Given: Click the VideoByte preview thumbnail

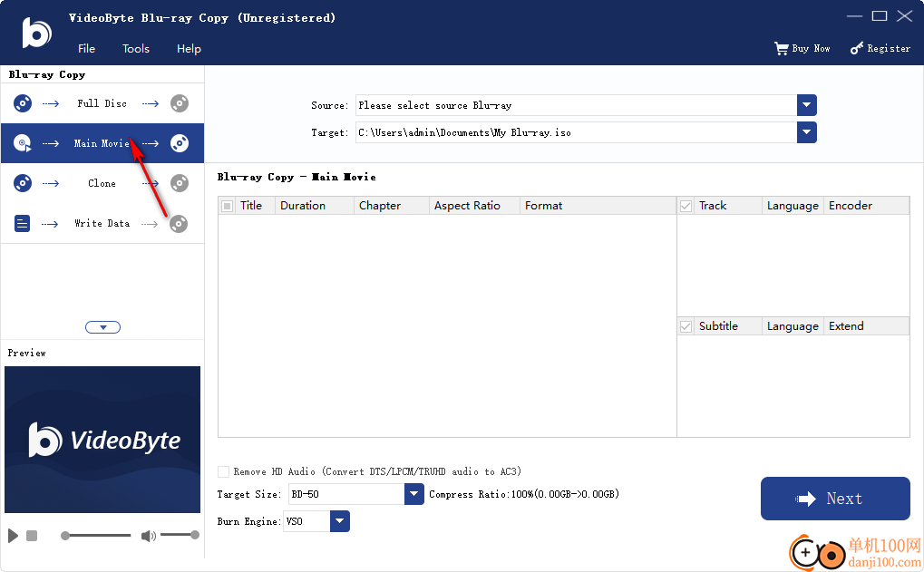Looking at the screenshot, I should [102, 440].
